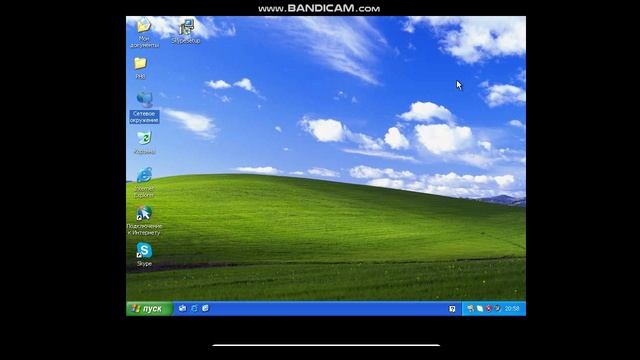This screenshot has width=640, height=360.
Task: Select the Internet Explorer desktop icon
Action: coord(144,182)
